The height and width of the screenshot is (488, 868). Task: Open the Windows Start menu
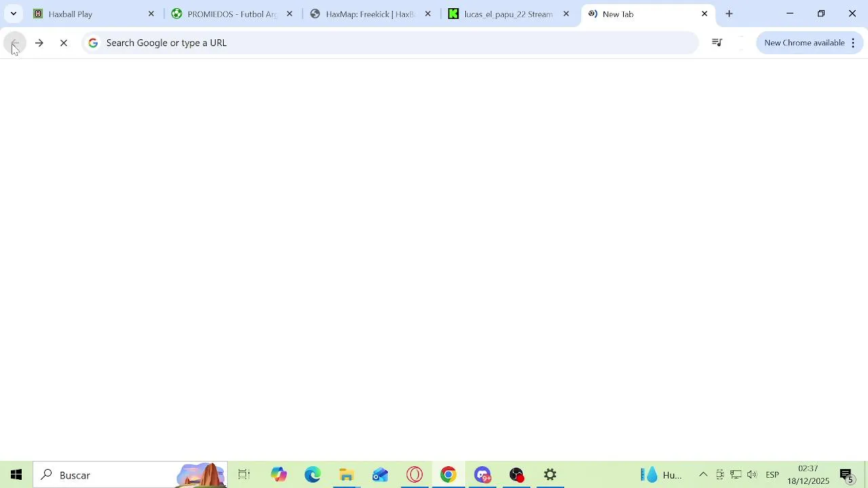pyautogui.click(x=16, y=475)
